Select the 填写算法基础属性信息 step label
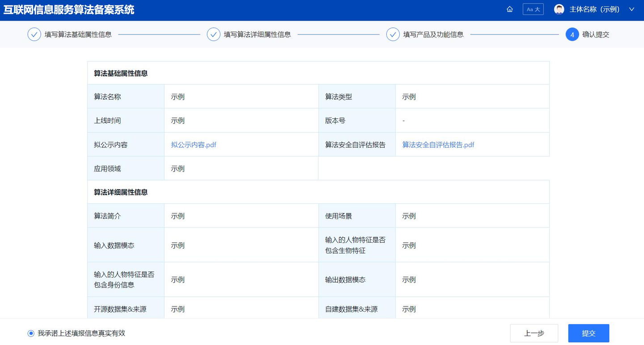This screenshot has width=644, height=345. (x=78, y=34)
